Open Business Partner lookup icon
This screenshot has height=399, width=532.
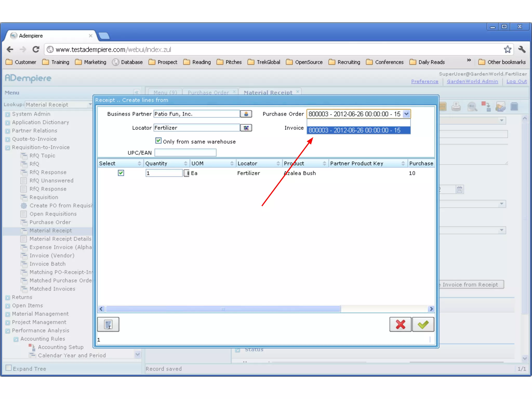246,114
